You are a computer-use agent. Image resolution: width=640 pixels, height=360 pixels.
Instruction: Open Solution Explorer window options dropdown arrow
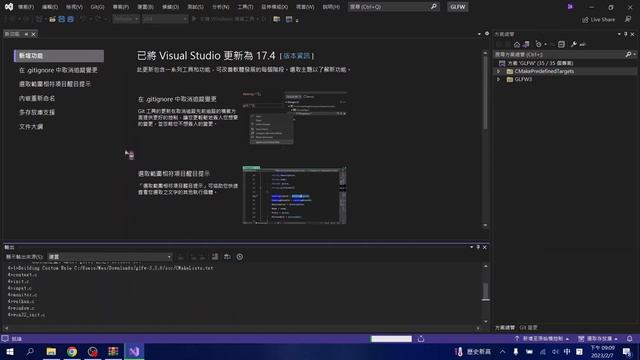(x=619, y=34)
